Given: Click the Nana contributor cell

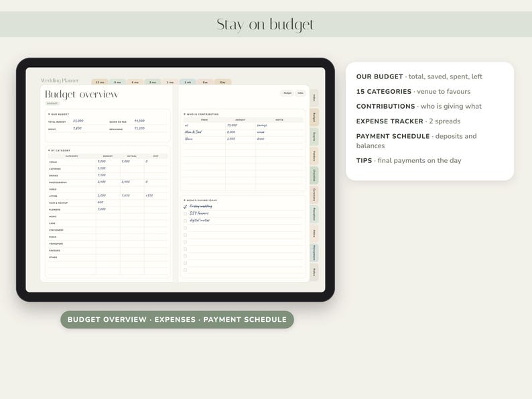Looking at the screenshot, I should 204,139.
